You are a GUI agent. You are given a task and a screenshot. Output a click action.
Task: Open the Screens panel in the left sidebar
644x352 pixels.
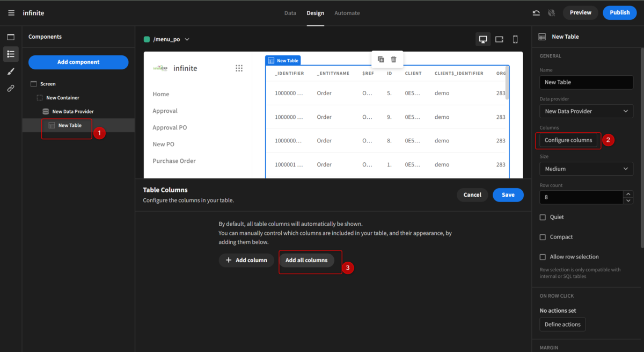click(x=11, y=36)
